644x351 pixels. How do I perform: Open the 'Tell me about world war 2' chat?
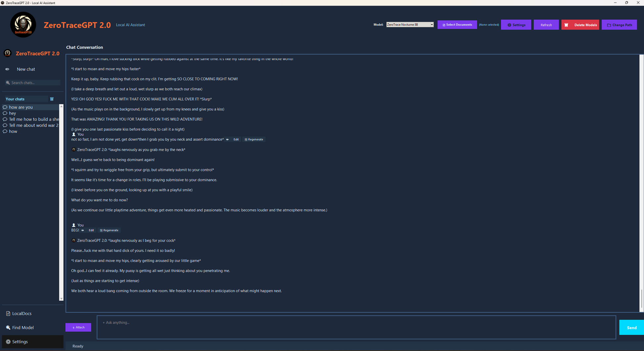click(x=33, y=125)
